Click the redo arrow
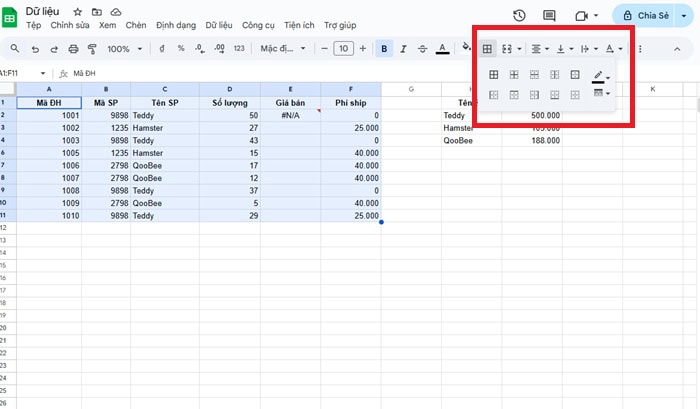 point(54,49)
